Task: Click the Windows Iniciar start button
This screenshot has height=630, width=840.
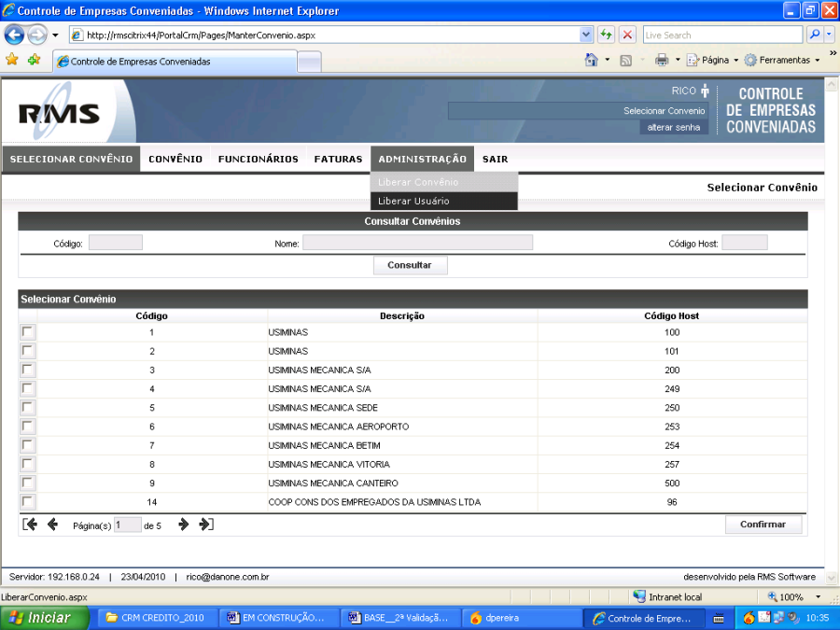Action: point(45,618)
